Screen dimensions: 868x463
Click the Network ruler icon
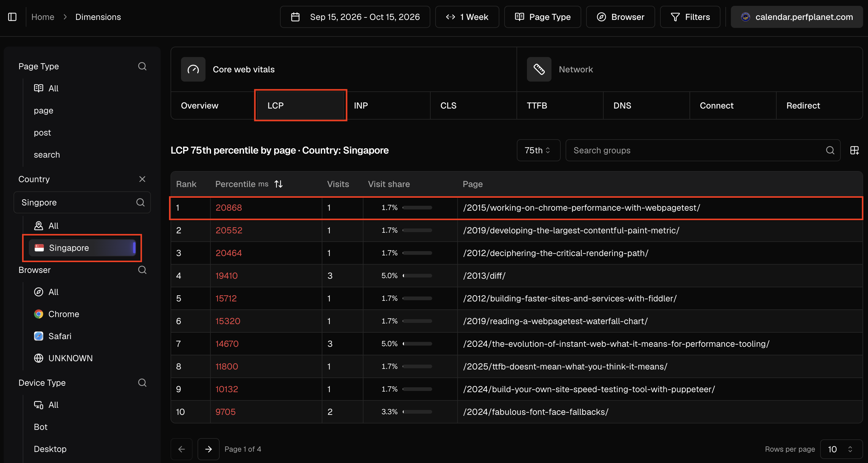pos(539,69)
